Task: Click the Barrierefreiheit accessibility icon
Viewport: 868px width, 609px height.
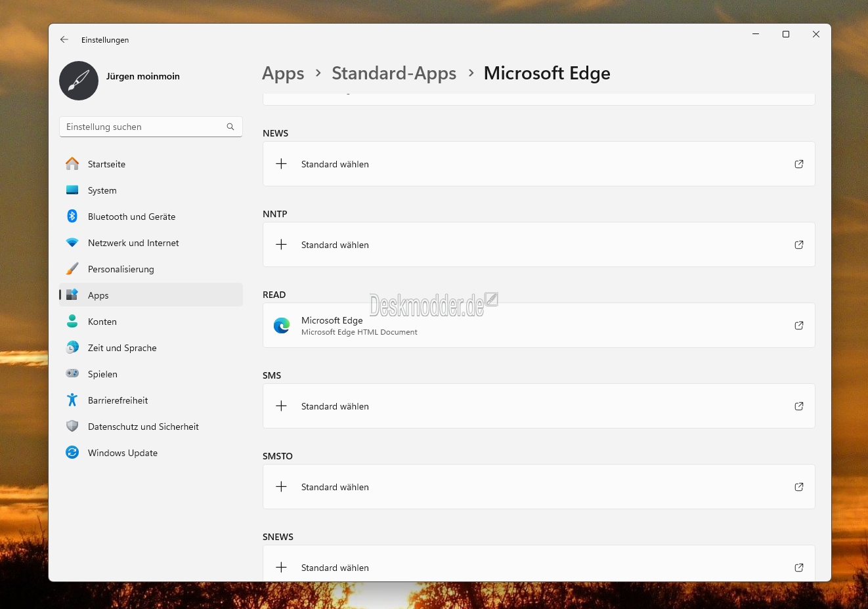Action: [72, 400]
